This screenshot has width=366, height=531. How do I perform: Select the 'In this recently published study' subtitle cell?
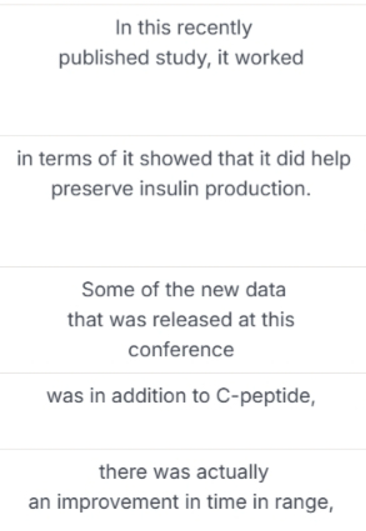[183, 70]
